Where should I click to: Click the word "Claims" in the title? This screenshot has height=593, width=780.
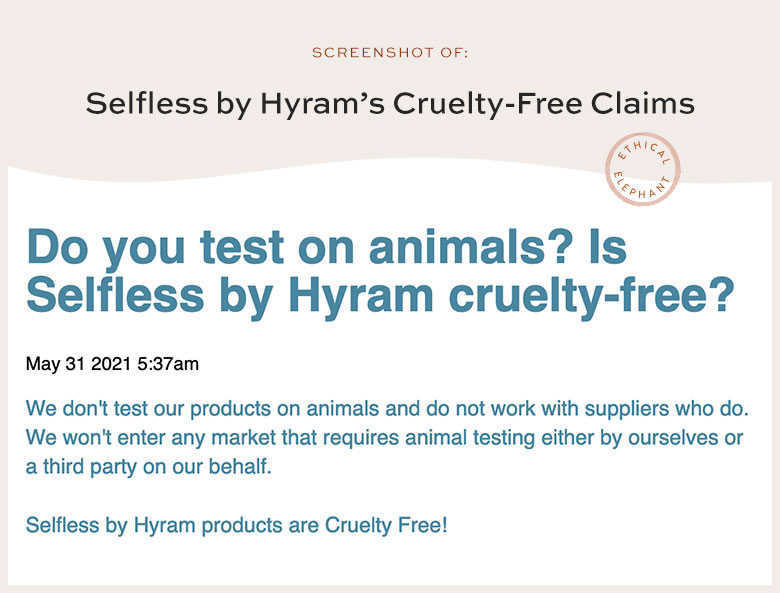coord(643,103)
